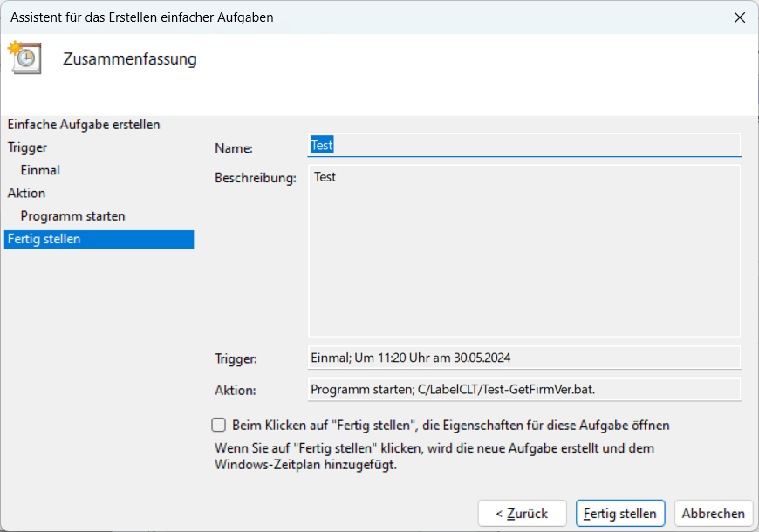
Task: Click the 'Name:' label
Action: (233, 150)
